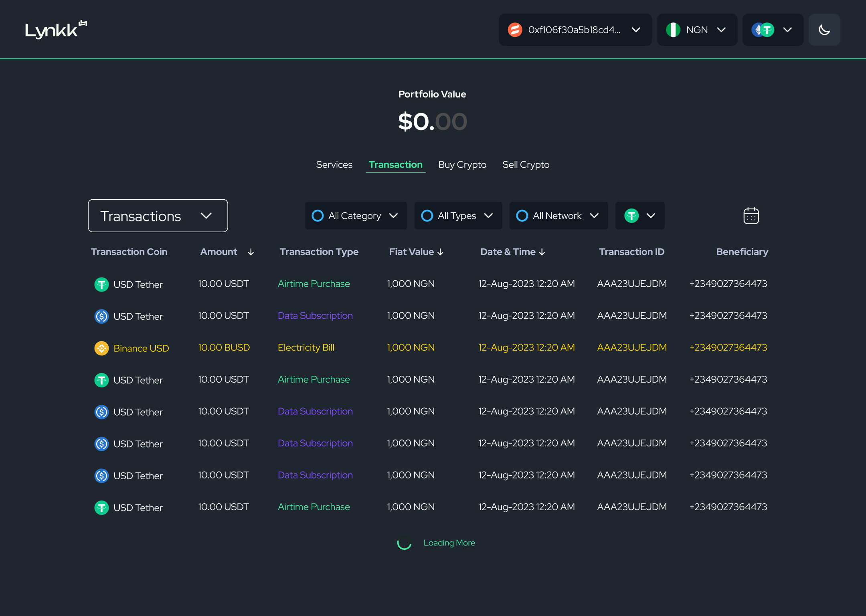The image size is (866, 616).
Task: Click the header Ethereum-Tether coin icon
Action: click(763, 30)
